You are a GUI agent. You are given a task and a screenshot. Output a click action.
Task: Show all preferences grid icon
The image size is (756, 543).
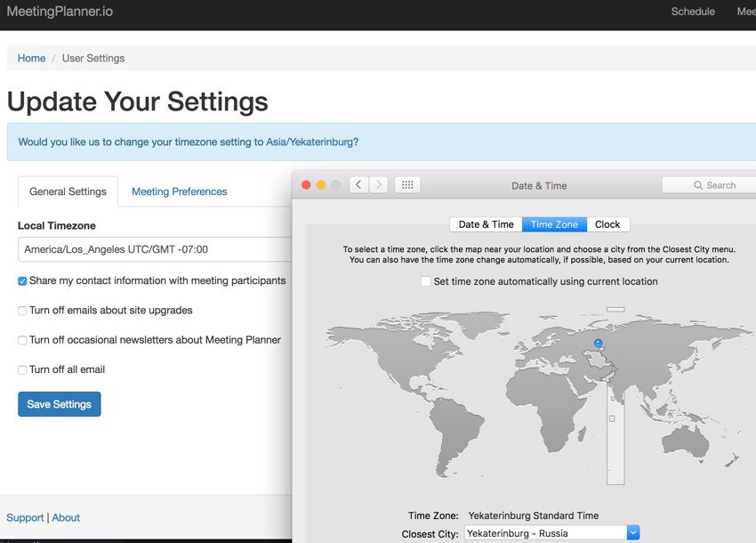tap(407, 185)
